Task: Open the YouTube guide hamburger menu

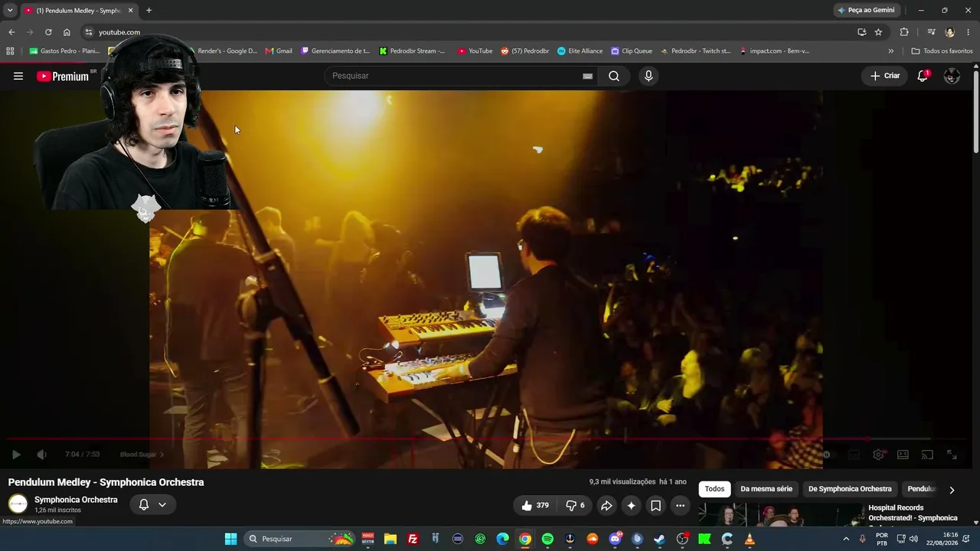Action: tap(18, 76)
